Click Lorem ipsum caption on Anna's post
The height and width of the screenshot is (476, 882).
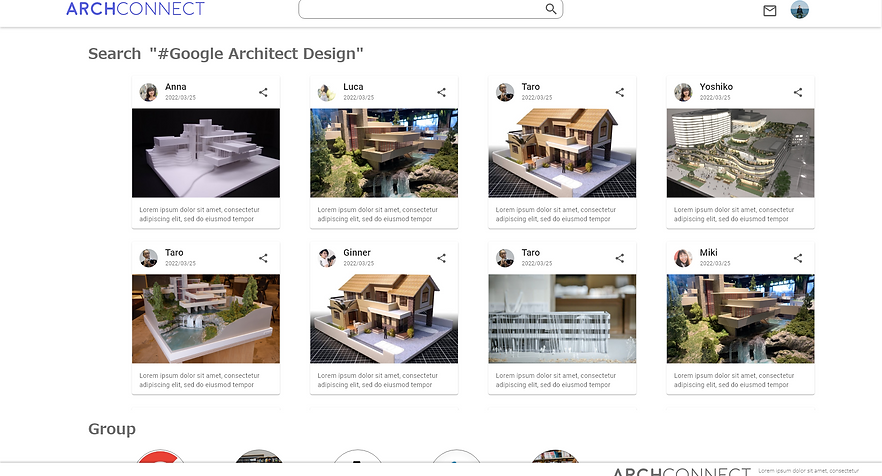[200, 214]
